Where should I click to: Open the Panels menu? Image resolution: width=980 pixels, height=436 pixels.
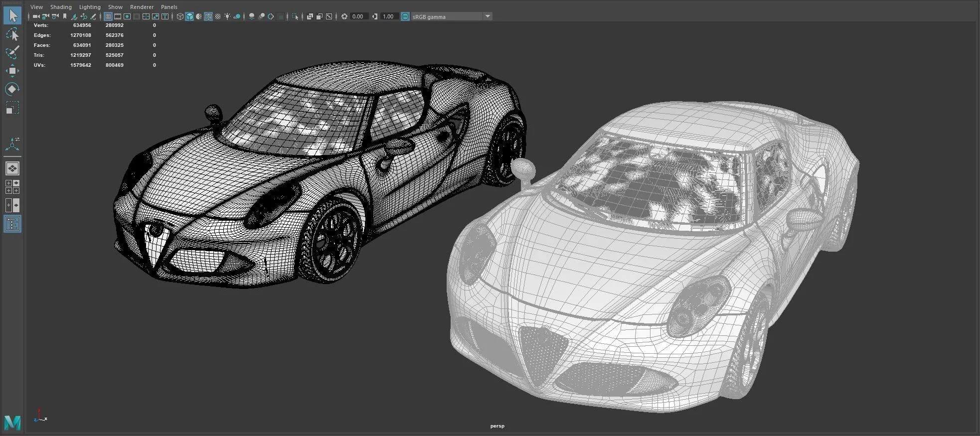[x=169, y=7]
